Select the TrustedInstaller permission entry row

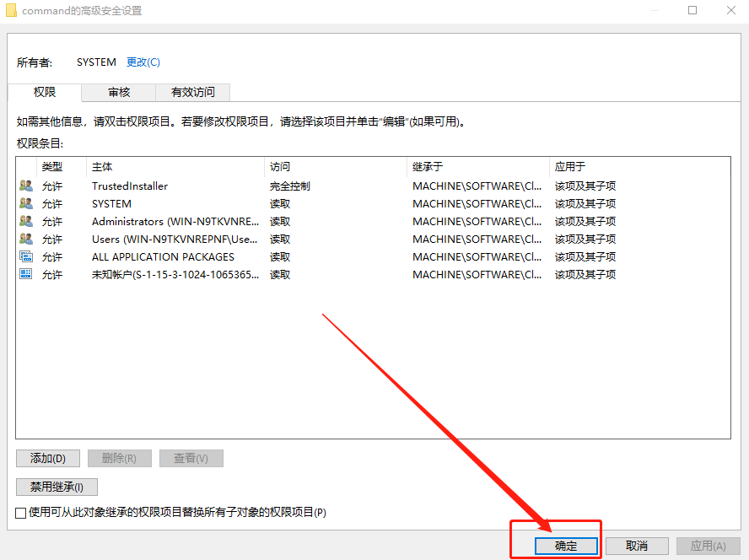tap(169, 186)
